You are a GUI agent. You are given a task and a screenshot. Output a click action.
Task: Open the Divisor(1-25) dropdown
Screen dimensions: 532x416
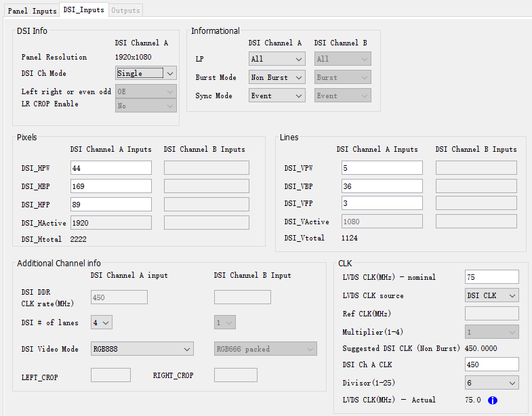pyautogui.click(x=492, y=383)
